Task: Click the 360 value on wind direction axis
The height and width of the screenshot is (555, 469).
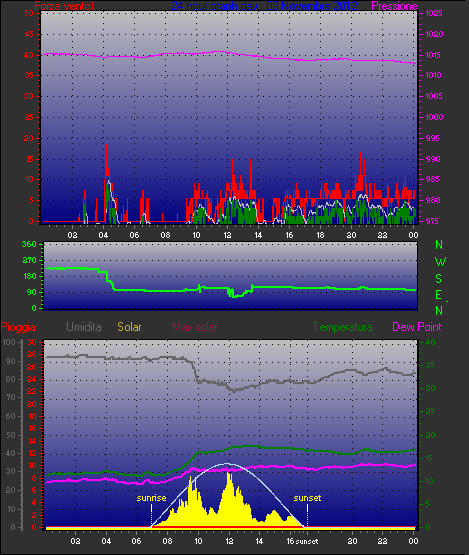Action: point(29,244)
